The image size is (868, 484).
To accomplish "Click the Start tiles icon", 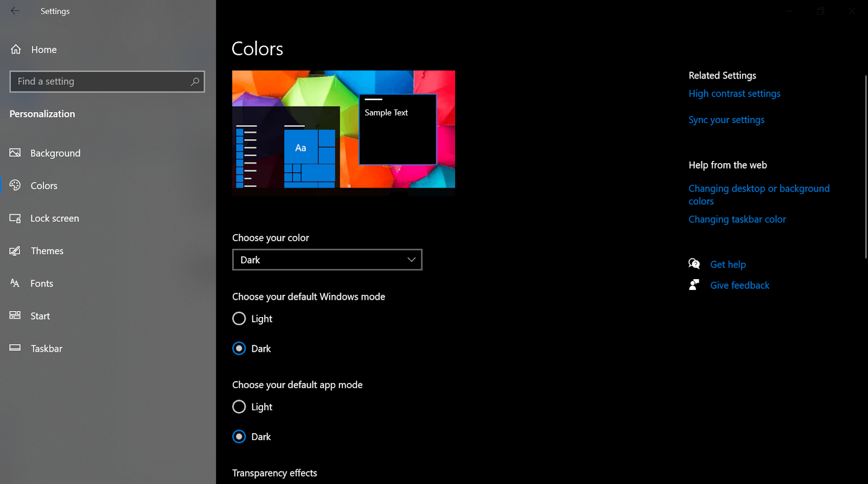I will (x=15, y=315).
